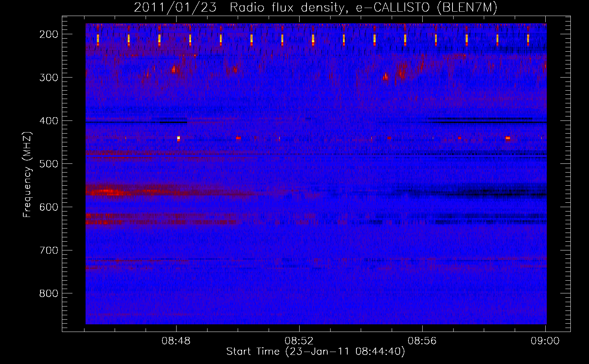Click the 08:56 time tick label
The width and height of the screenshot is (589, 364).
click(422, 341)
